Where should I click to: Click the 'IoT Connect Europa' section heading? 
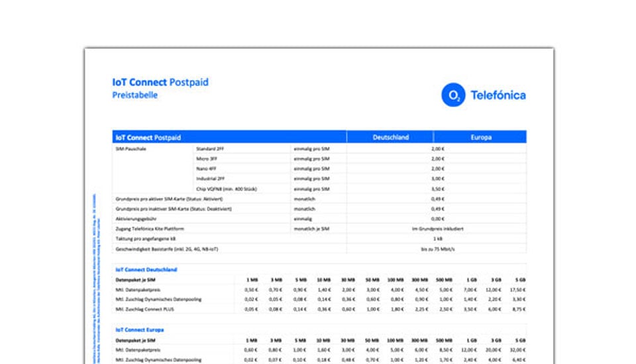[140, 330]
